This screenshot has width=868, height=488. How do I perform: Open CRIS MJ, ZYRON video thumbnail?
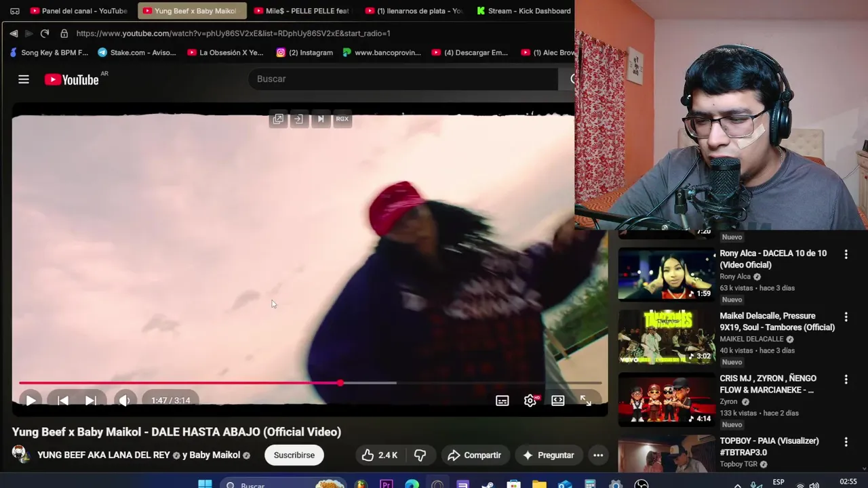point(666,399)
